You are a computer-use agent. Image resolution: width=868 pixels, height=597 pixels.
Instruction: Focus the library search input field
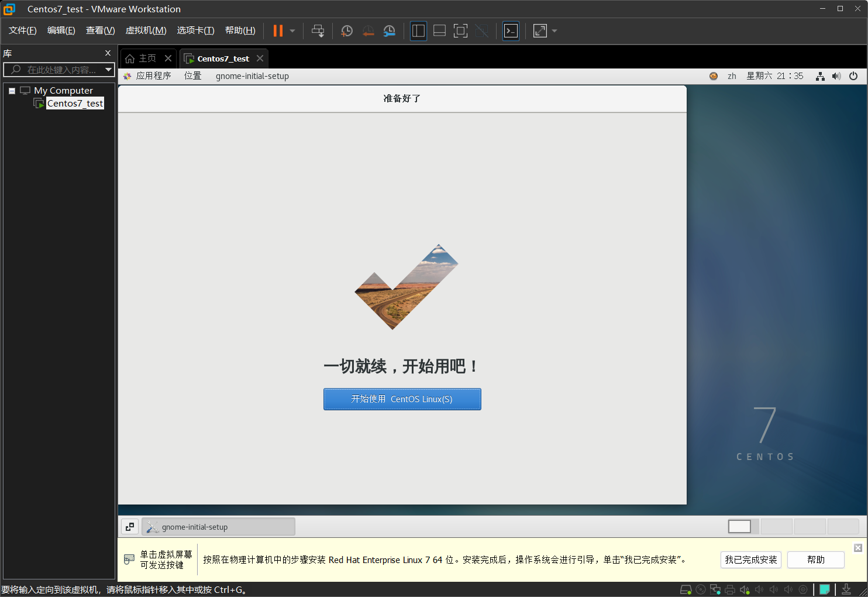58,70
